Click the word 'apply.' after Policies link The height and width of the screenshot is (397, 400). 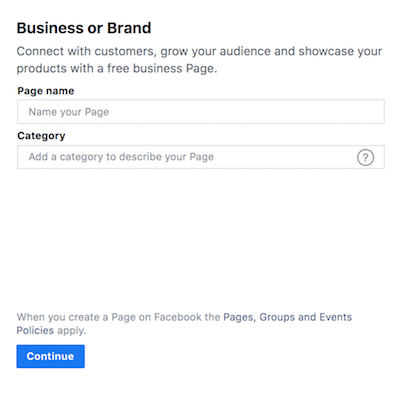pyautogui.click(x=71, y=331)
